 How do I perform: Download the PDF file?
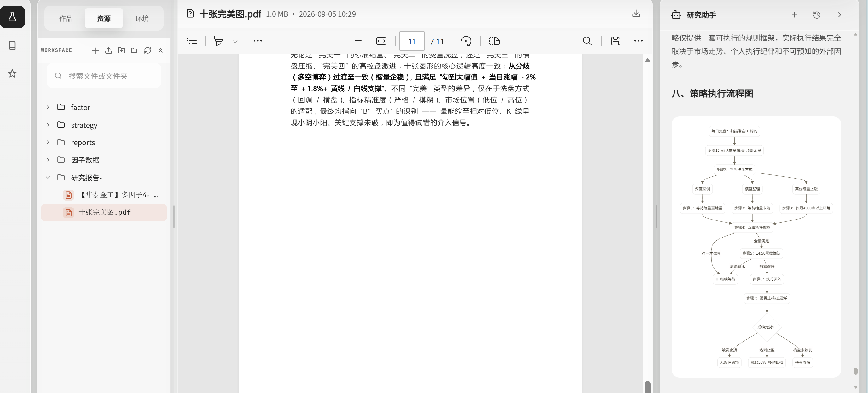click(636, 14)
